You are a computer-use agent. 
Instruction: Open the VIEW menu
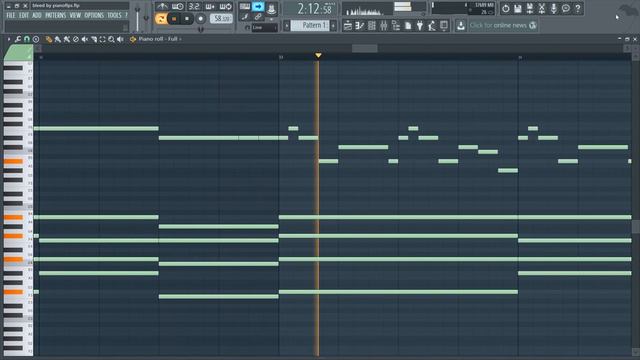pyautogui.click(x=75, y=15)
